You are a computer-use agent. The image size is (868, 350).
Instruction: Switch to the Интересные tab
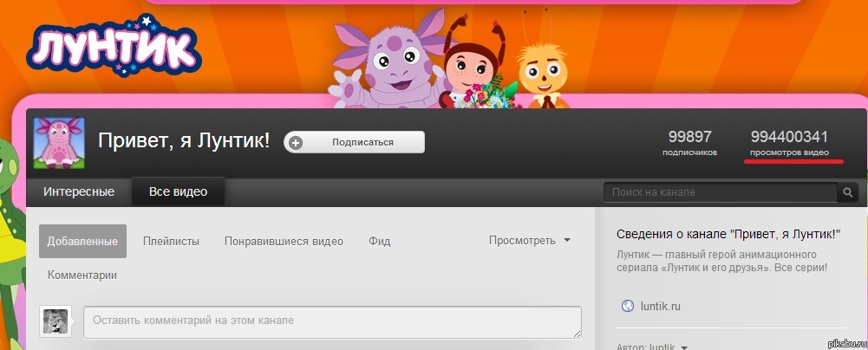(x=79, y=191)
